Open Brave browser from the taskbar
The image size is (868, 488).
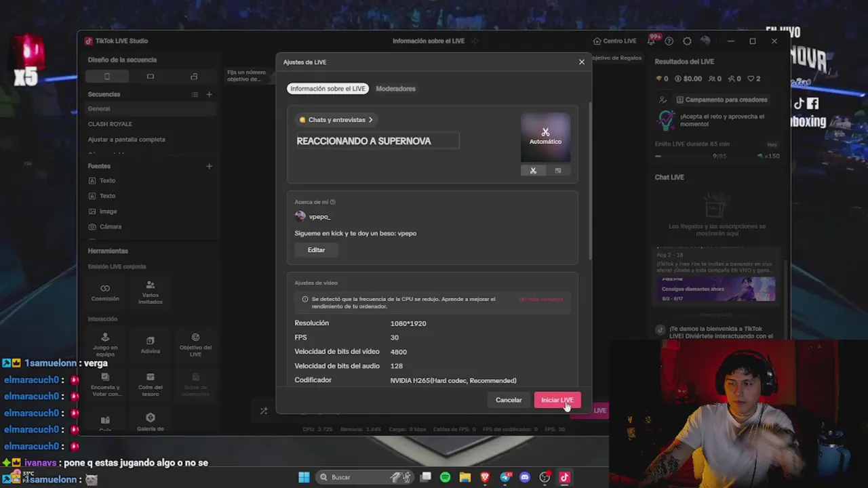point(485,477)
